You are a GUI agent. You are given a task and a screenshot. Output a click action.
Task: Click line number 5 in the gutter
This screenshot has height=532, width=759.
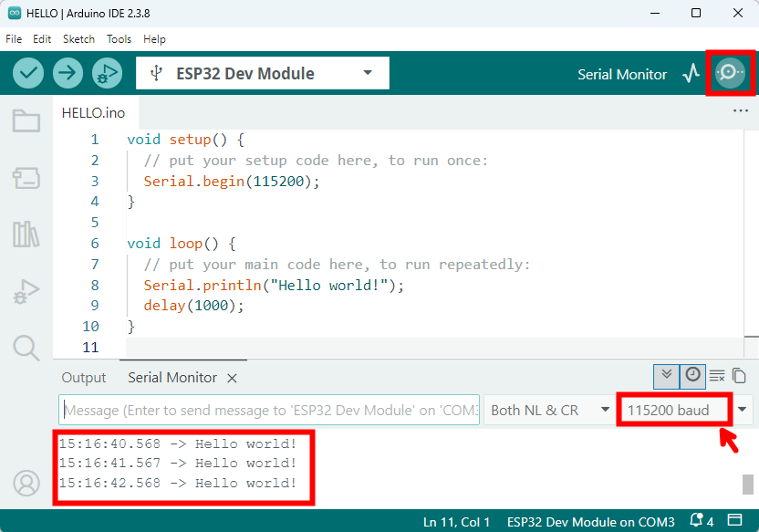(x=95, y=222)
